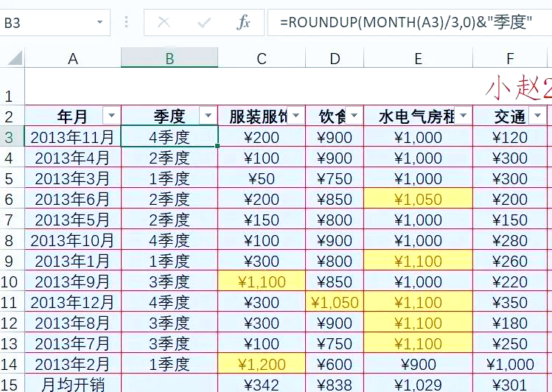Select column D header
The image size is (552, 392).
pyautogui.click(x=335, y=58)
